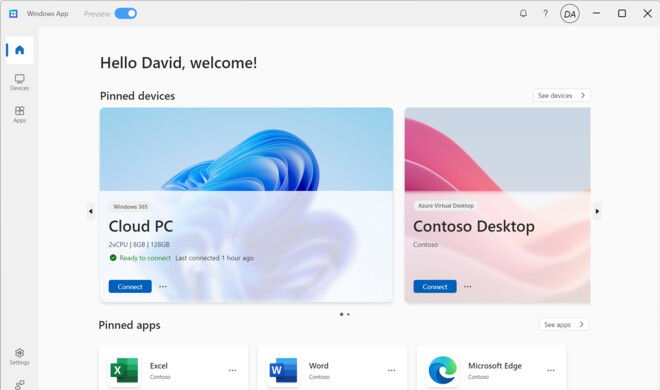Turn off the Preview toggle
The height and width of the screenshot is (390, 660).
(125, 13)
